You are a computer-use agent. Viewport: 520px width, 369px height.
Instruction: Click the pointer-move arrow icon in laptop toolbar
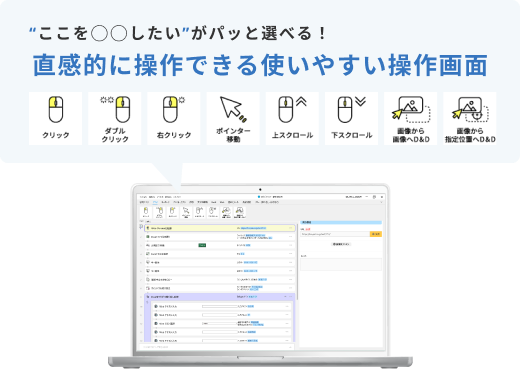coord(186,212)
